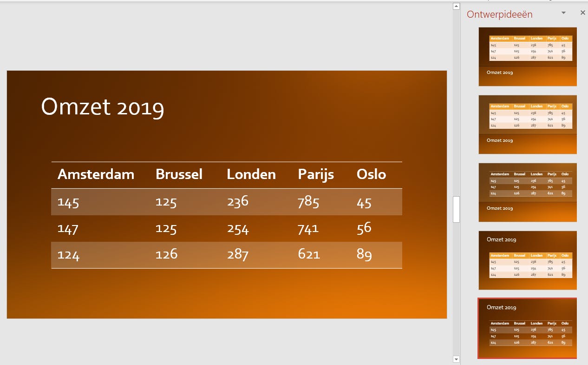
Task: Click the slide scrollbar's up arrow
Action: pyautogui.click(x=456, y=6)
